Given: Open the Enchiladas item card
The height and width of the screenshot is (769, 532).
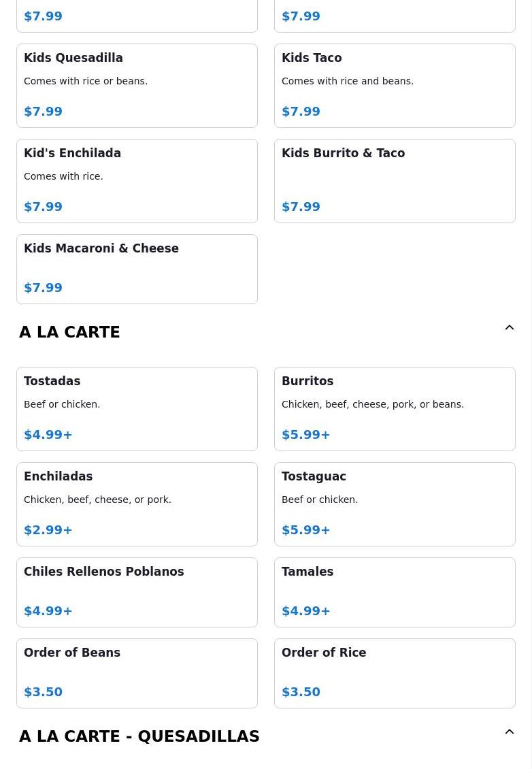Looking at the screenshot, I should [x=137, y=504].
